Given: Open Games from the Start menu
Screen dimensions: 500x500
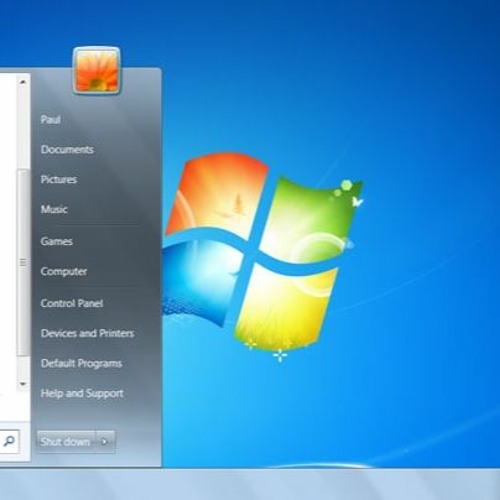Looking at the screenshot, I should click(x=56, y=241).
